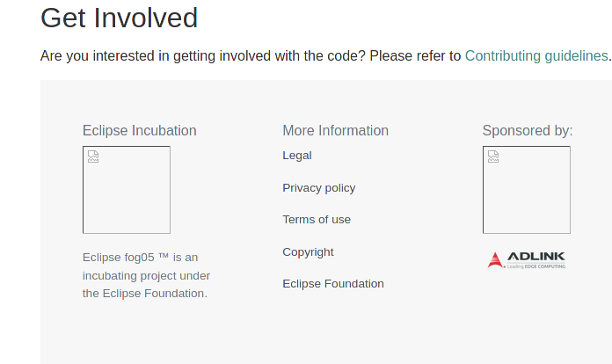612x364 pixels.
Task: Click broken image icon under Eclipse Incubation
Action: (93, 157)
